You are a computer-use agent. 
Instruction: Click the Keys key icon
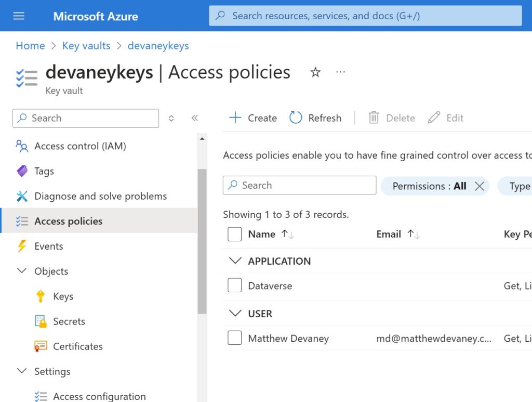pos(41,296)
